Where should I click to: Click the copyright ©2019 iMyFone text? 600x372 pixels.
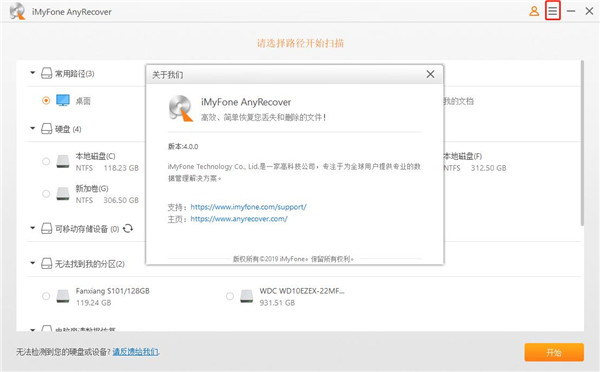[x=293, y=259]
